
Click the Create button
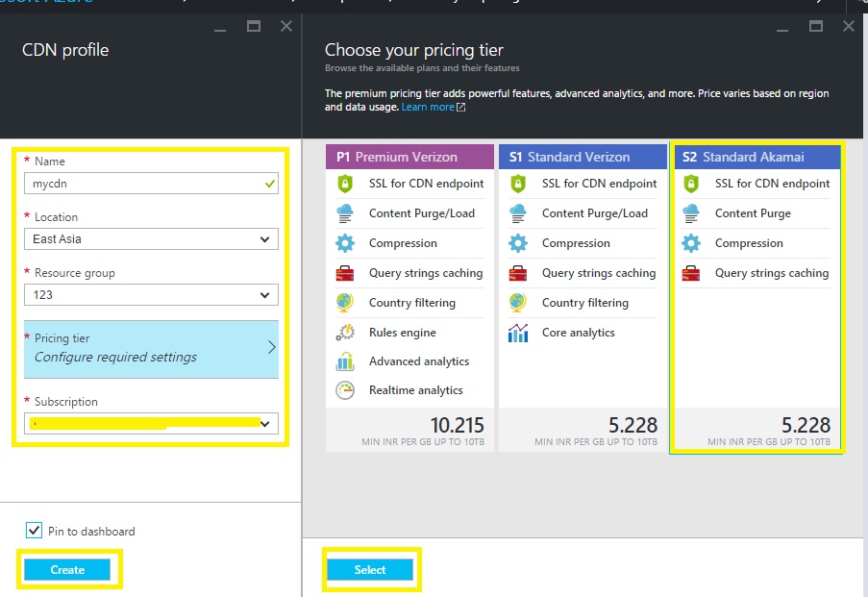pyautogui.click(x=67, y=570)
